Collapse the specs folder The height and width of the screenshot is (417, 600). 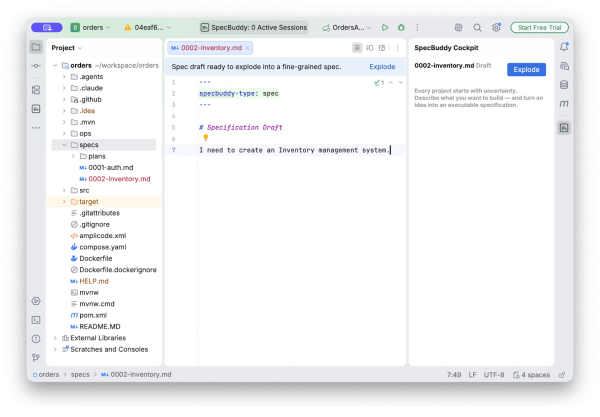[x=64, y=145]
